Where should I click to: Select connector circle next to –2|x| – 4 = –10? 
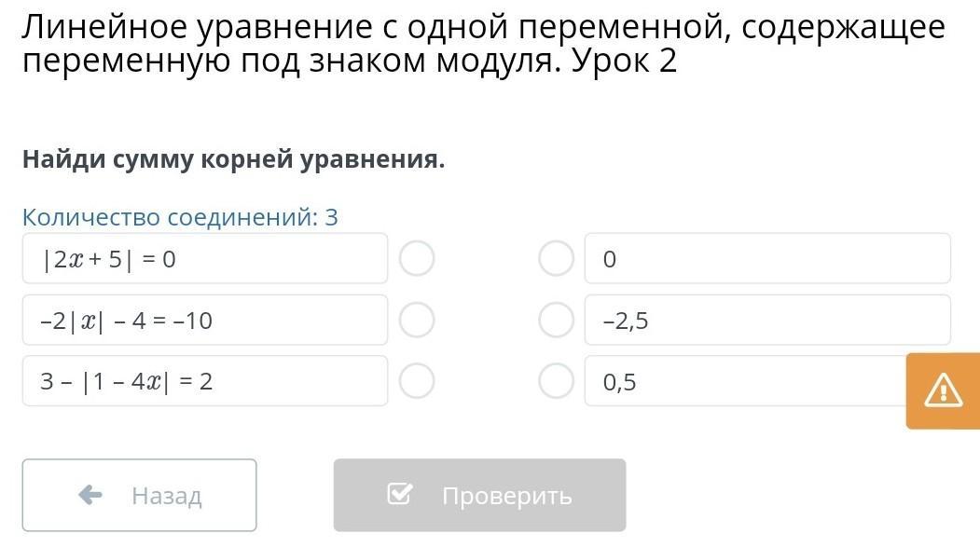(x=417, y=320)
